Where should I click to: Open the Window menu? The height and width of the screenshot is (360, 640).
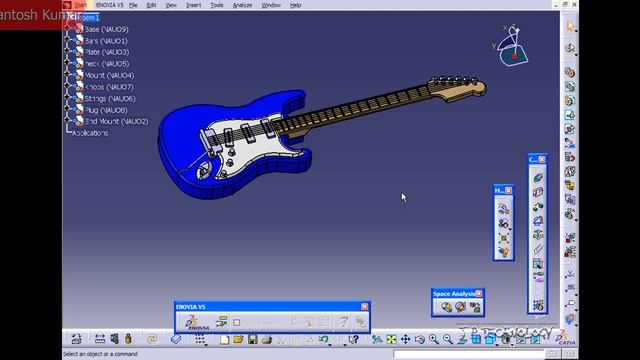pos(271,5)
